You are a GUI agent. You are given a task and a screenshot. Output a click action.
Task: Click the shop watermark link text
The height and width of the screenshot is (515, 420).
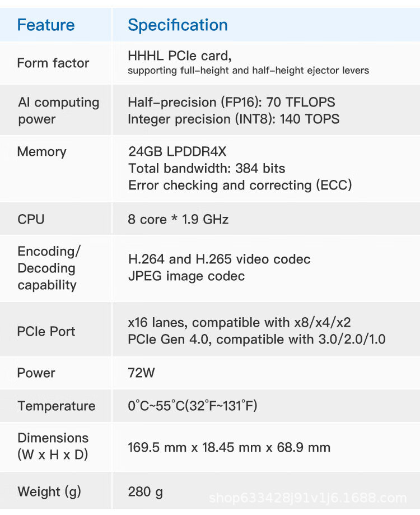click(x=307, y=498)
